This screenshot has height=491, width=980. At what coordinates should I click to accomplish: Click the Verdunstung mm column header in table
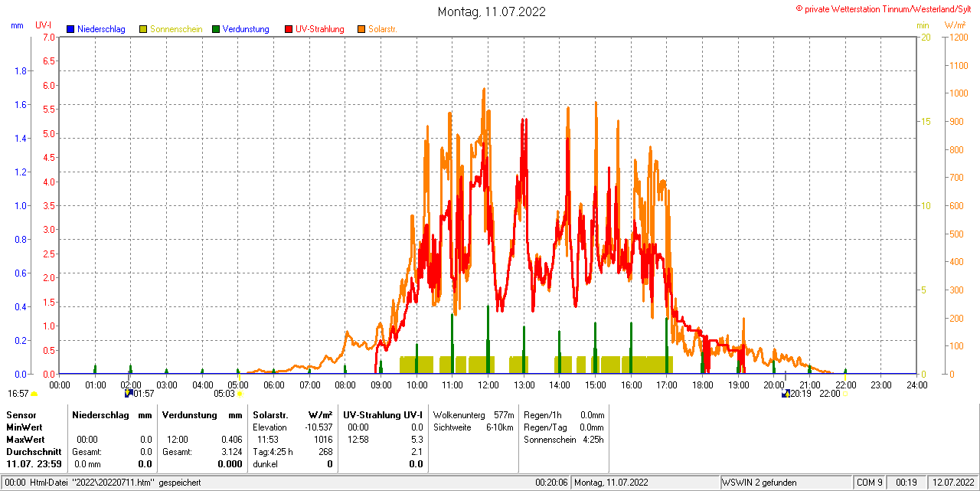point(202,414)
